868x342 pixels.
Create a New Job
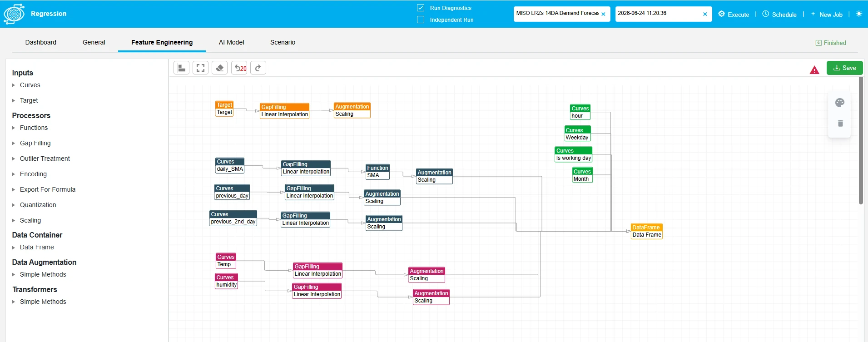click(827, 14)
